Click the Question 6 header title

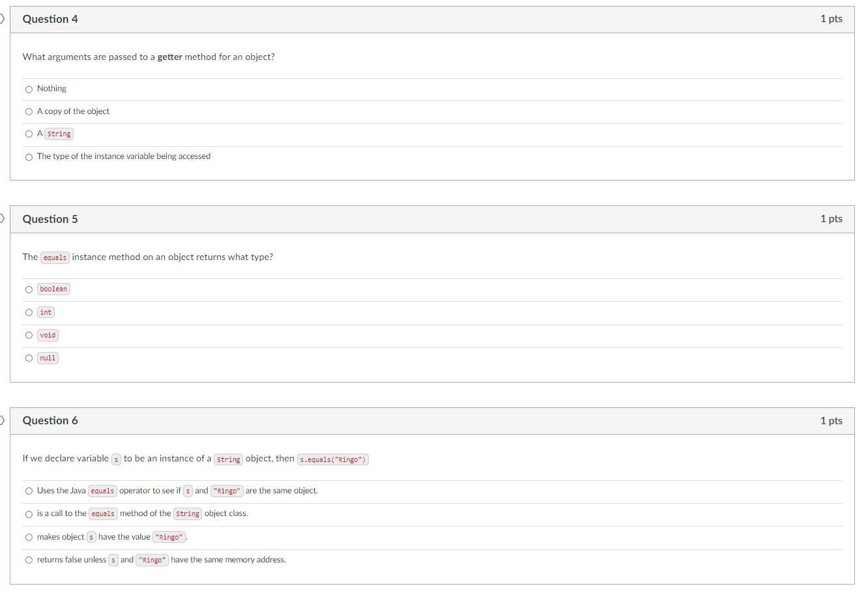point(50,420)
